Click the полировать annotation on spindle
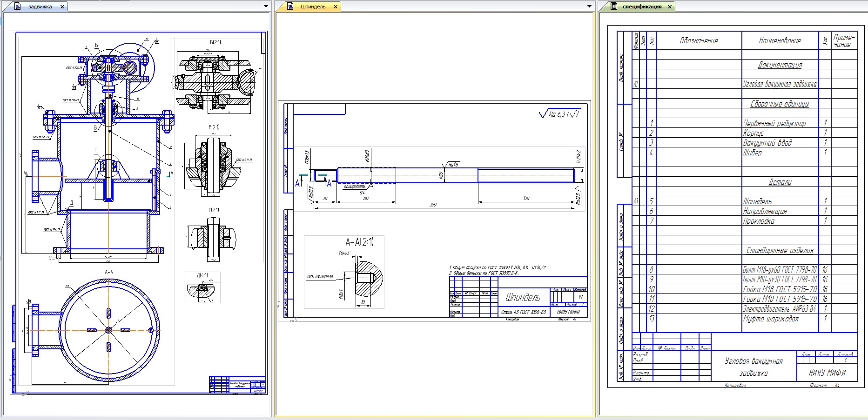This screenshot has width=868, height=420. [355, 186]
